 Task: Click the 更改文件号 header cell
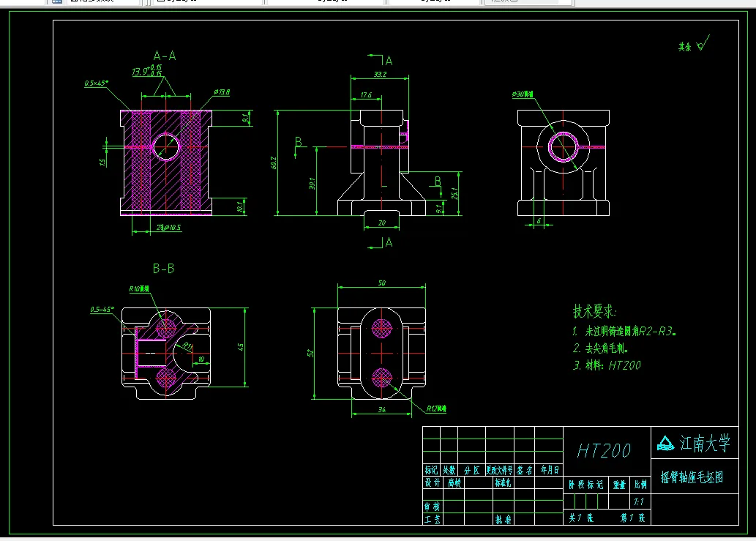500,470
